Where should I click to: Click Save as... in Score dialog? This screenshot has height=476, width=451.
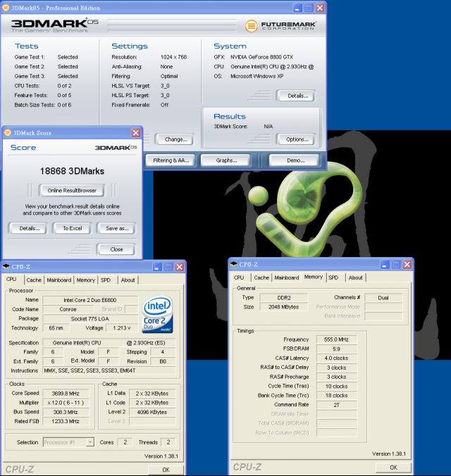coord(116,228)
